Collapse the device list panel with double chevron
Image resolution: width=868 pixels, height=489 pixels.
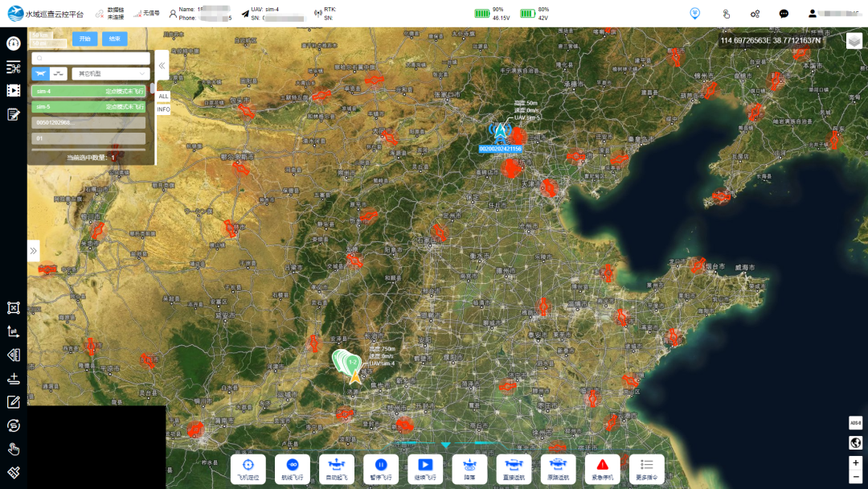point(162,65)
